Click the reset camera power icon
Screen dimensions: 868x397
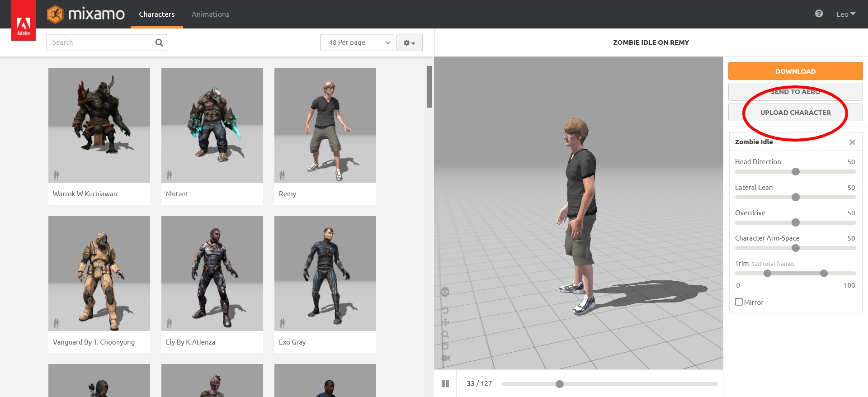pos(445,346)
